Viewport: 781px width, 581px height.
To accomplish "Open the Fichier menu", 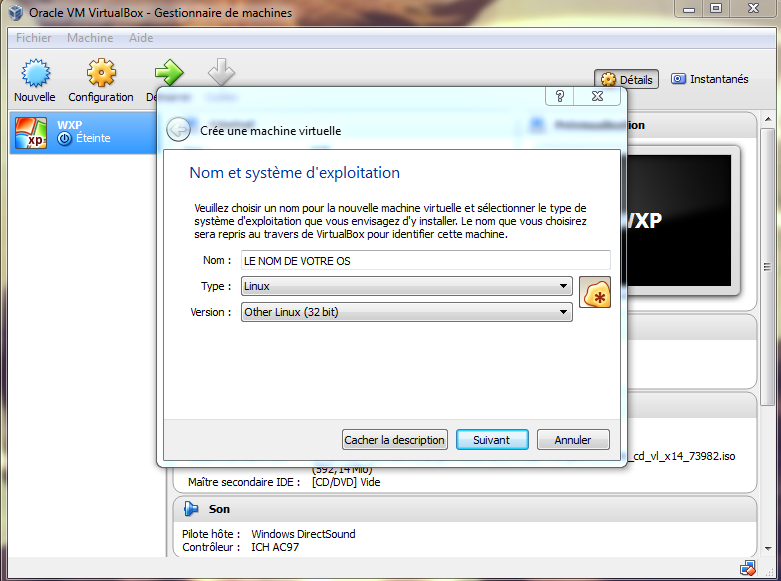I will tap(33, 38).
